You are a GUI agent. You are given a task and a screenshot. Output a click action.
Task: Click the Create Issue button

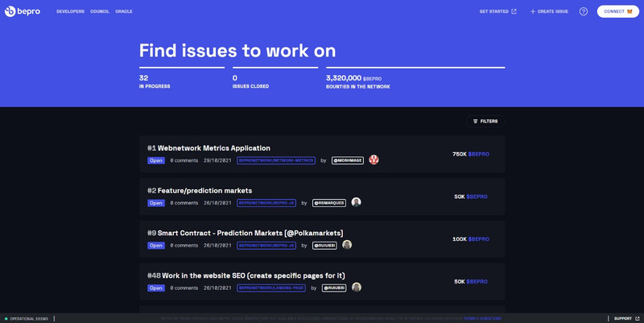(549, 11)
